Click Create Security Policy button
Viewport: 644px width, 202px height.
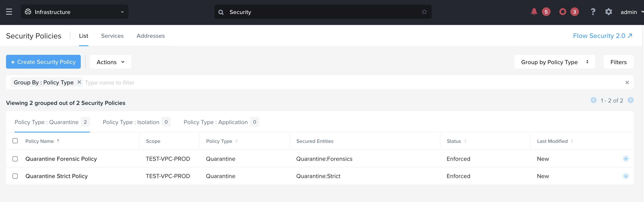43,62
